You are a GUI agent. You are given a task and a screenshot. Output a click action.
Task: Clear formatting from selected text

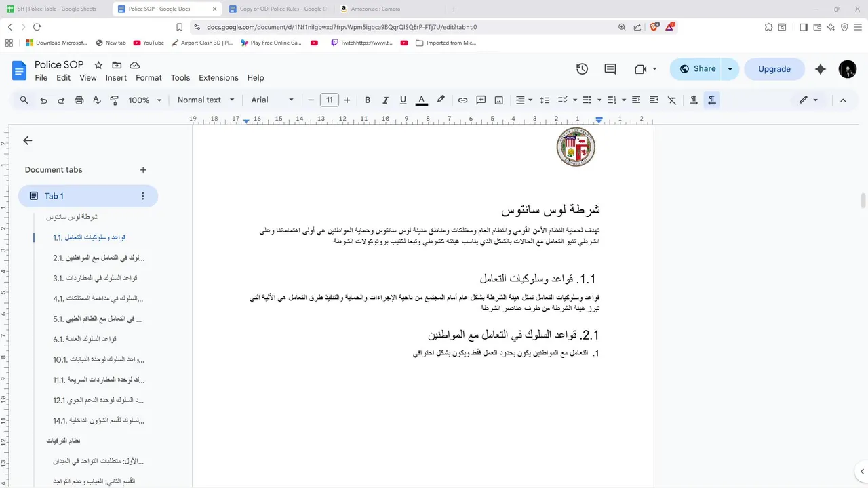pos(672,100)
